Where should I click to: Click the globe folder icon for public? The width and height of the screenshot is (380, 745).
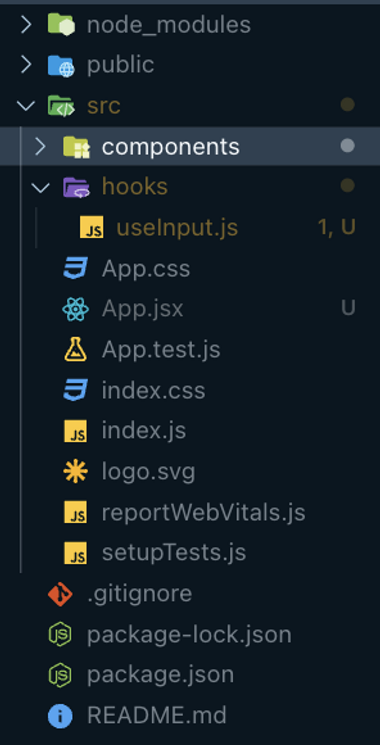pos(61,65)
